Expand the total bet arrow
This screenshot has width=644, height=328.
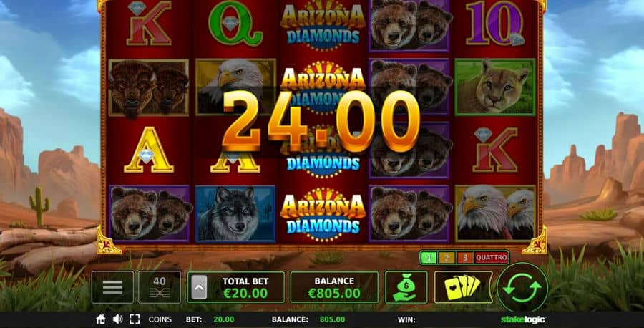199,287
